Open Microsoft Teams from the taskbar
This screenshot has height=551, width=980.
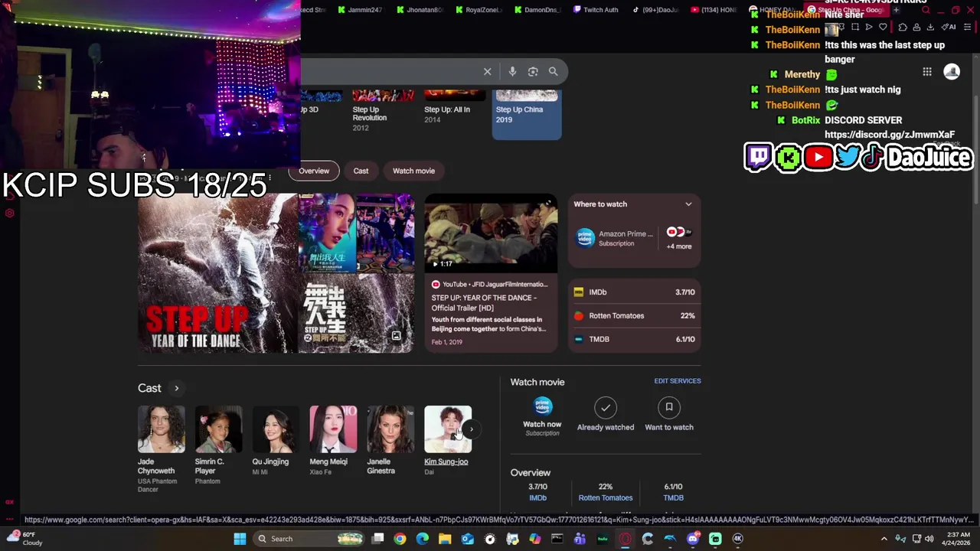click(580, 539)
